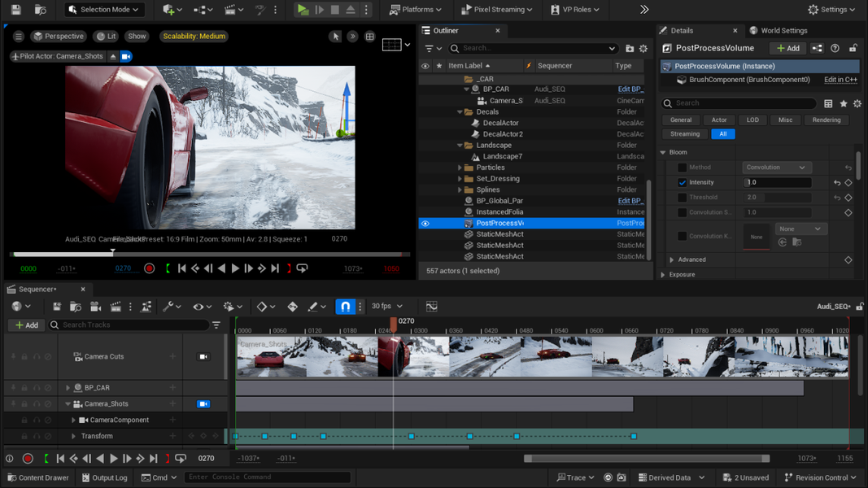Create new folder in Outliner
This screenshot has width=868, height=488.
(x=630, y=49)
